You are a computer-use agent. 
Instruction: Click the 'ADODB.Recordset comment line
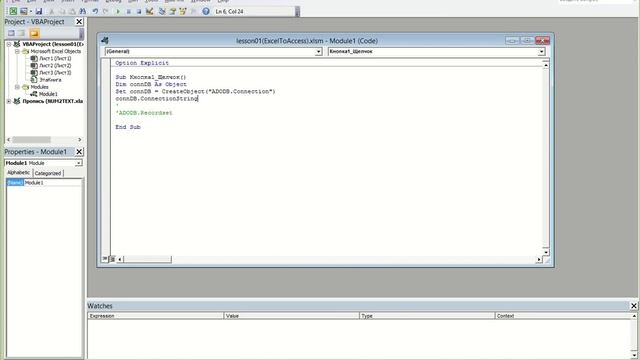(144, 113)
